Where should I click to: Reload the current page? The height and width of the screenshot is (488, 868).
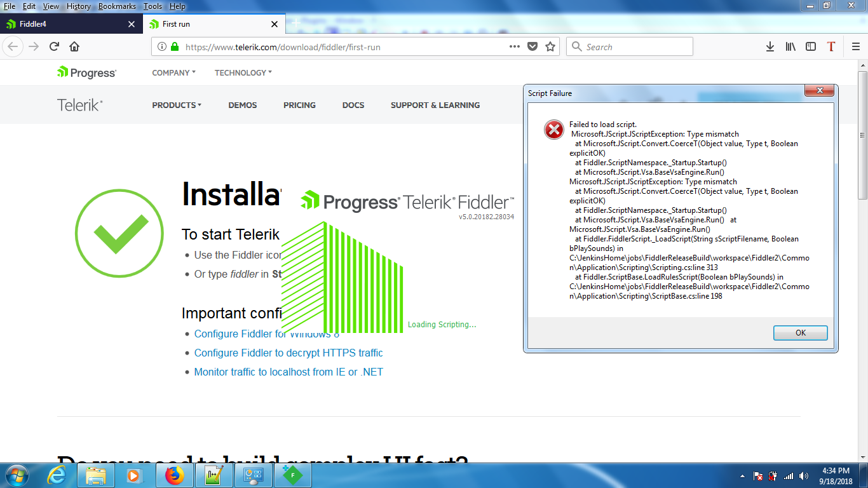54,46
